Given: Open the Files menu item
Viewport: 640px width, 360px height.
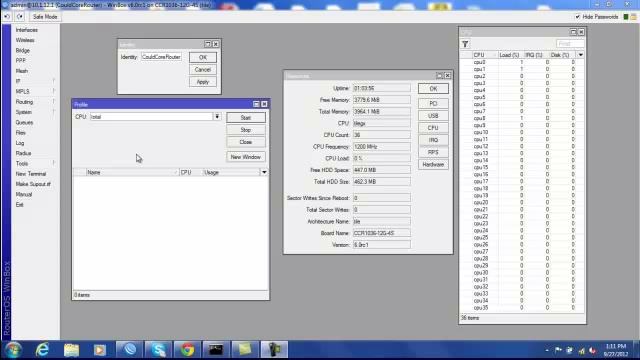Looking at the screenshot, I should click(20, 133).
